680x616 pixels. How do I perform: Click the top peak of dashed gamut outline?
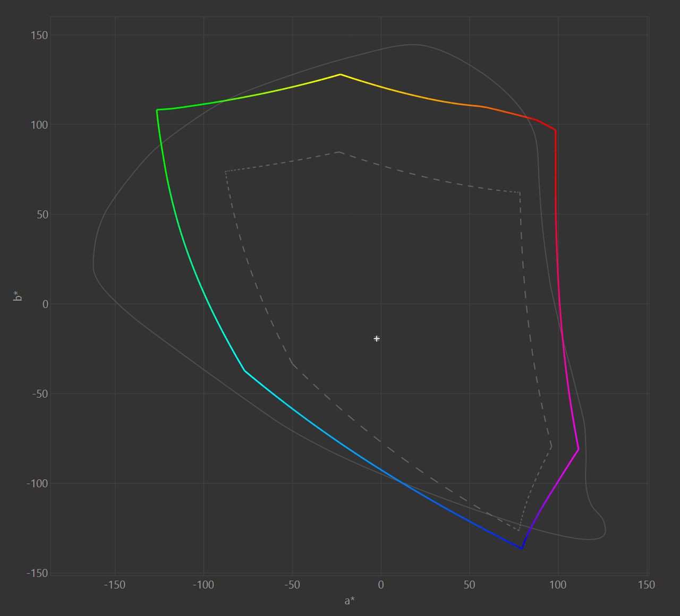click(x=338, y=152)
